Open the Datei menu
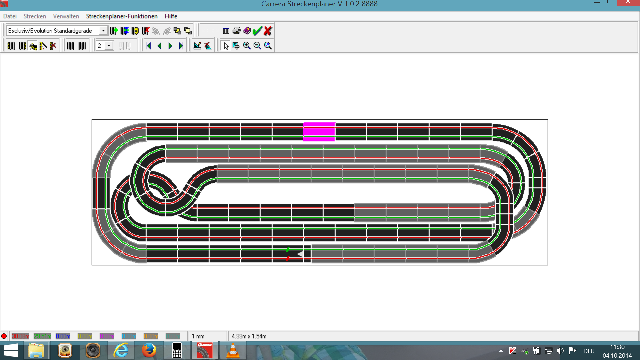 point(9,16)
